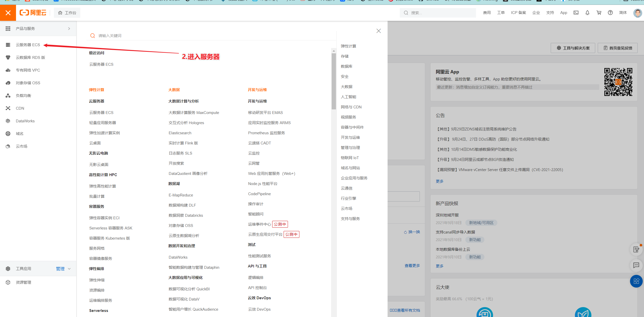Expand the 产品与服务 arrow
This screenshot has height=317, width=644.
pyautogui.click(x=69, y=28)
